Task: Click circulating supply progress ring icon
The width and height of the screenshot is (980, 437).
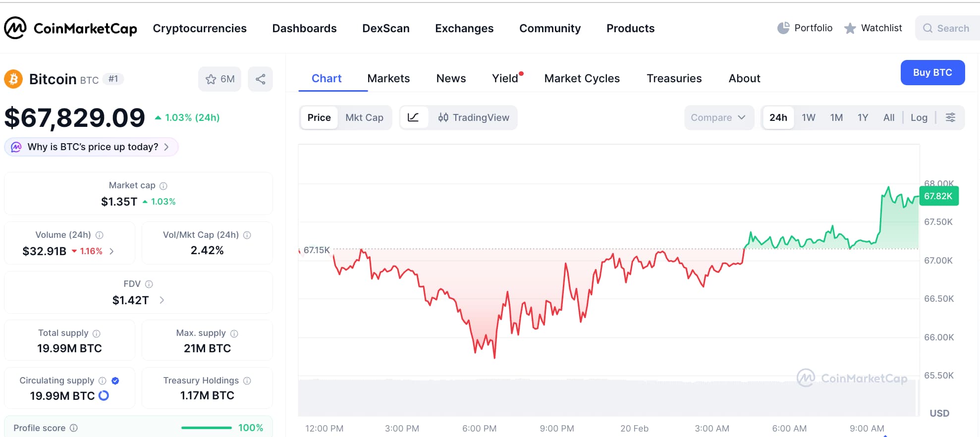Action: tap(104, 395)
